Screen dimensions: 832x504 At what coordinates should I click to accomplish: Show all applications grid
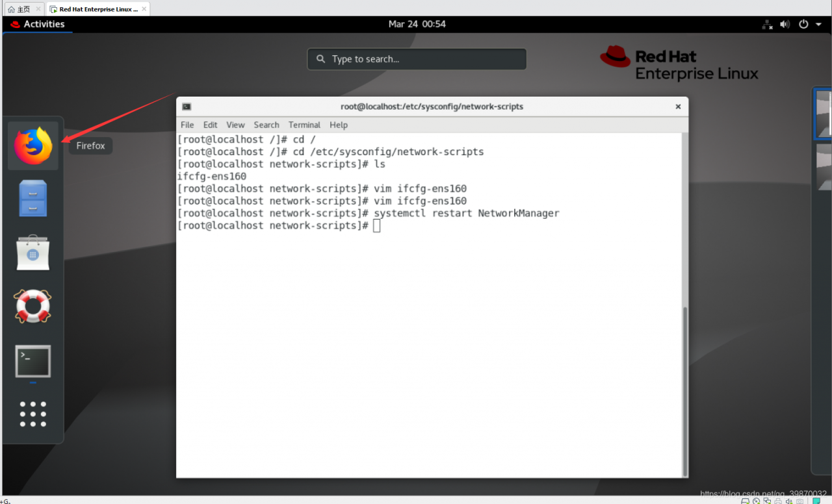click(33, 414)
